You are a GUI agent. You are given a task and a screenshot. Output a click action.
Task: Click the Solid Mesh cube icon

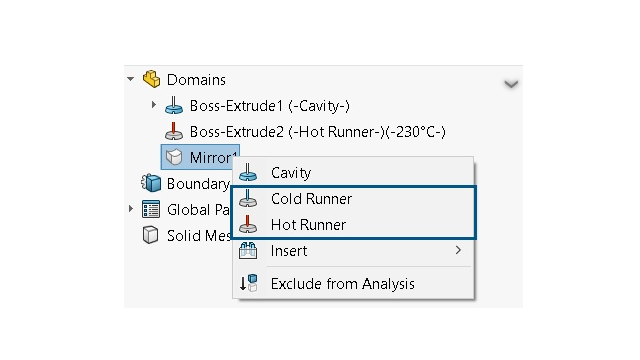[x=151, y=235]
